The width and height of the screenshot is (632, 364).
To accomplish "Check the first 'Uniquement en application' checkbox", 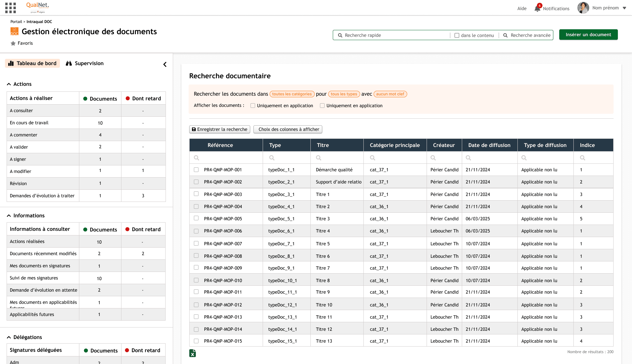I will [253, 106].
